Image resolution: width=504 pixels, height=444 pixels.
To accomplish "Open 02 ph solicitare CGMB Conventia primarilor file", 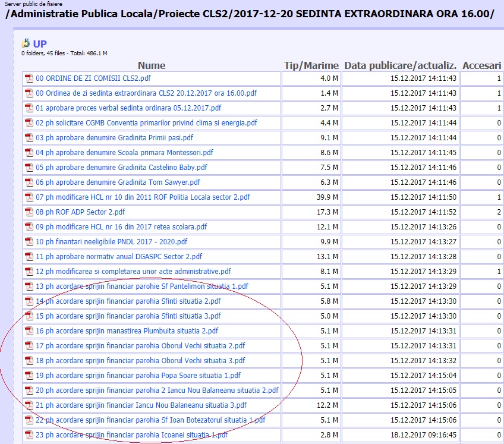I will coord(146,123).
